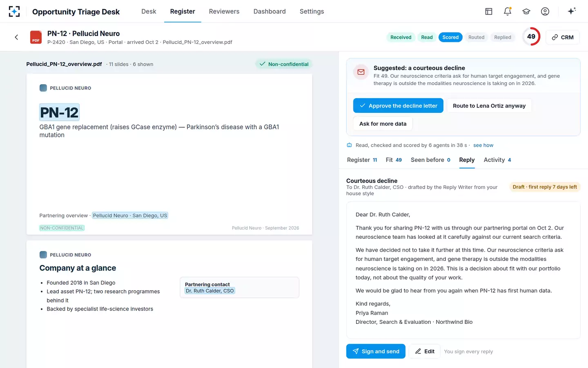588x368 pixels.
Task: Click highlighted 'Pellucid Neuro · San Diego, US' text
Action: tap(130, 215)
